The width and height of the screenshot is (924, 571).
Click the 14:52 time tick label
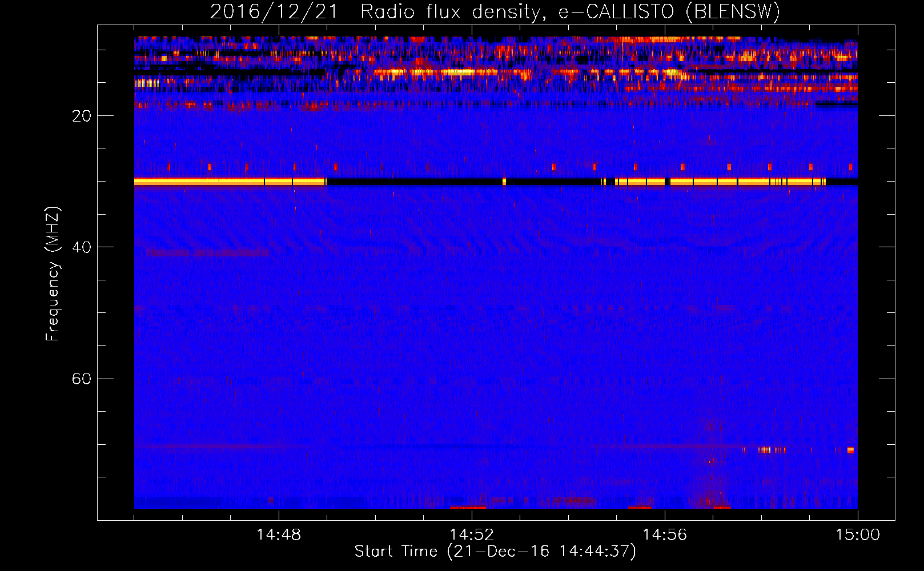click(472, 534)
